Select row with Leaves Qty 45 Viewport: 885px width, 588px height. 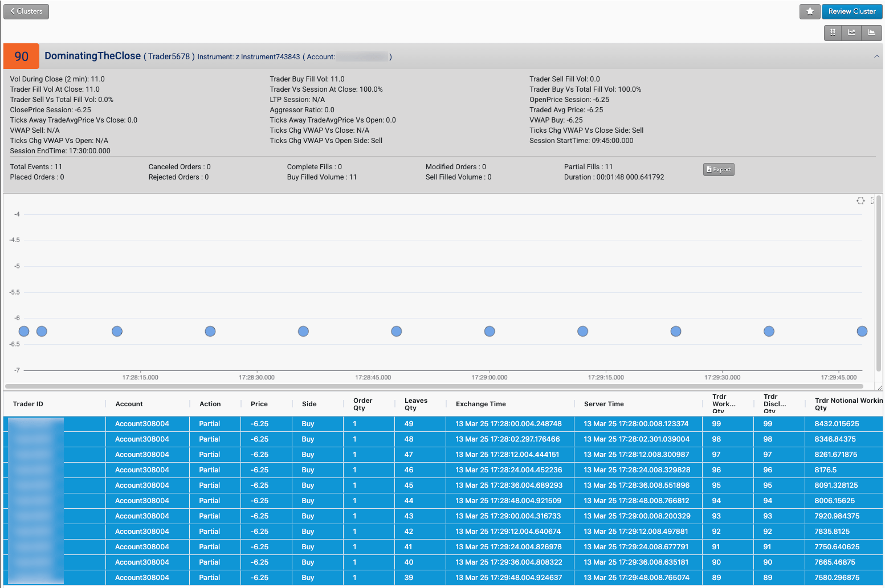tap(443, 485)
